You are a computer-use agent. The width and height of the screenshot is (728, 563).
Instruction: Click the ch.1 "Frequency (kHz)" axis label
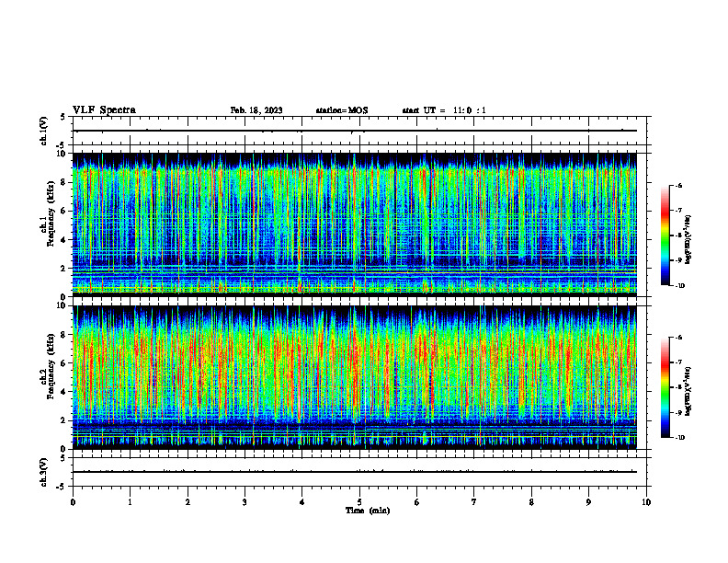tap(51, 213)
